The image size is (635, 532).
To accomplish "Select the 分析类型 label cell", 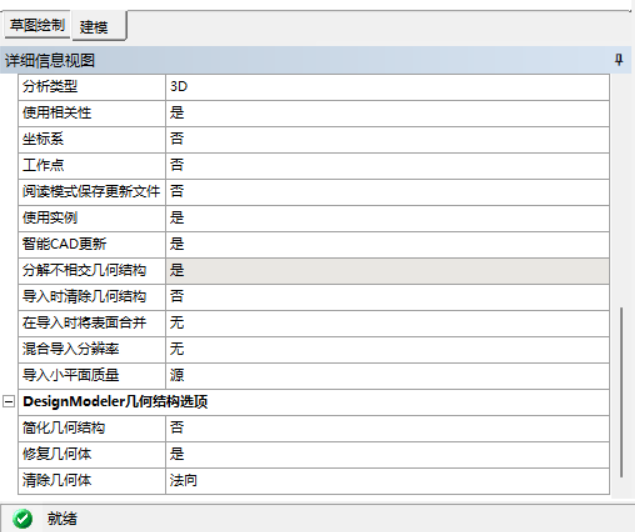I will (x=92, y=87).
